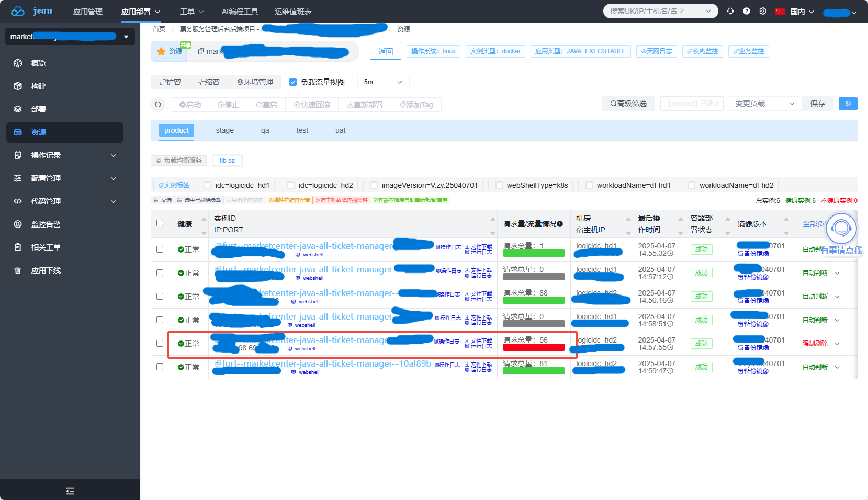This screenshot has height=500, width=868.
Task: Click the 返回 button
Action: tap(386, 51)
